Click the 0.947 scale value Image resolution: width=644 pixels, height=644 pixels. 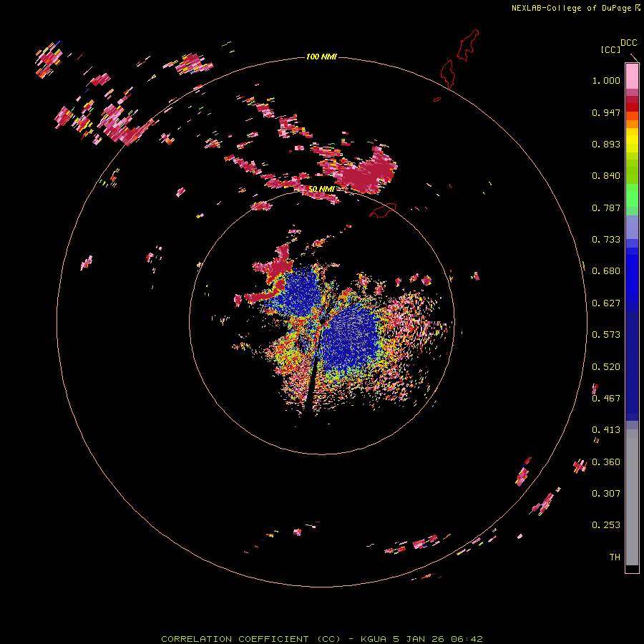[606, 112]
